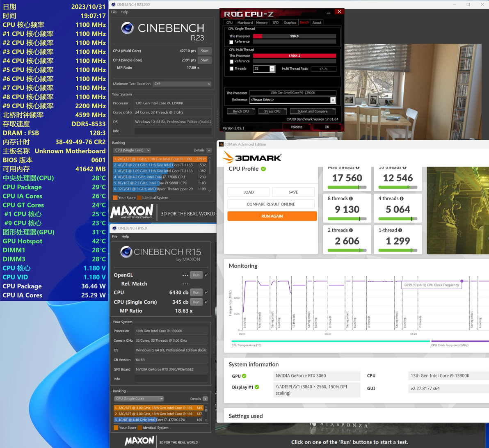Image resolution: width=489 pixels, height=448 pixels.
Task: Click info icon next to 2 threads
Action: click(351, 230)
